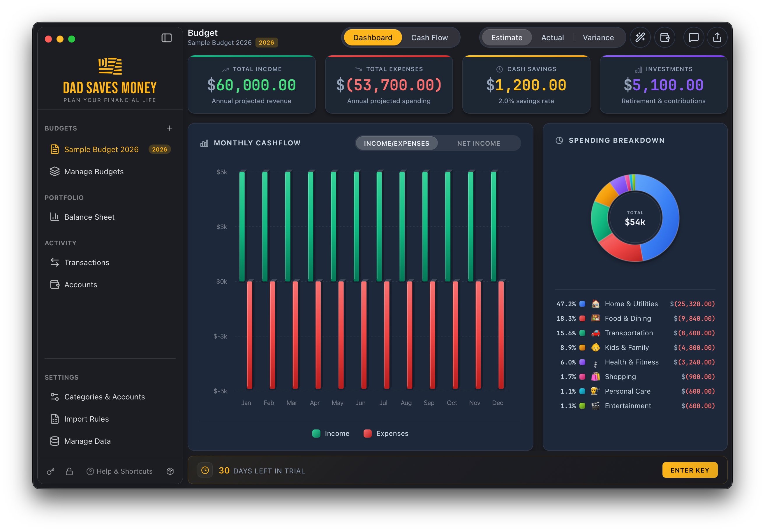
Task: Click the chat bubble feedback icon
Action: pyautogui.click(x=693, y=37)
